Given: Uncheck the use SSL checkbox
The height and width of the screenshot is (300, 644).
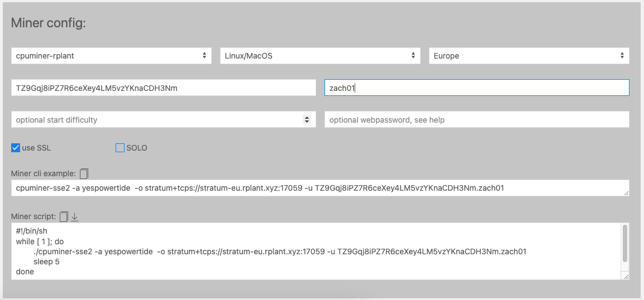Looking at the screenshot, I should 16,148.
